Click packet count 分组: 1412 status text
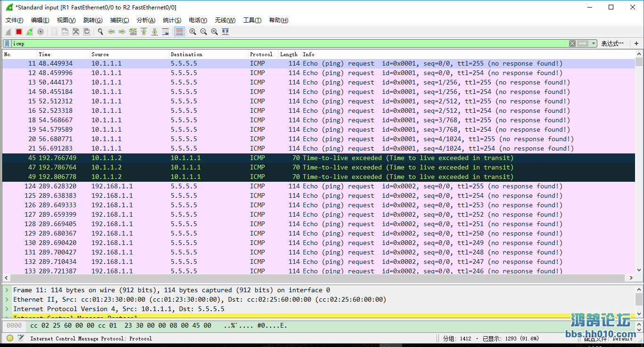Viewport: 644px width, 347px height. 457,339
